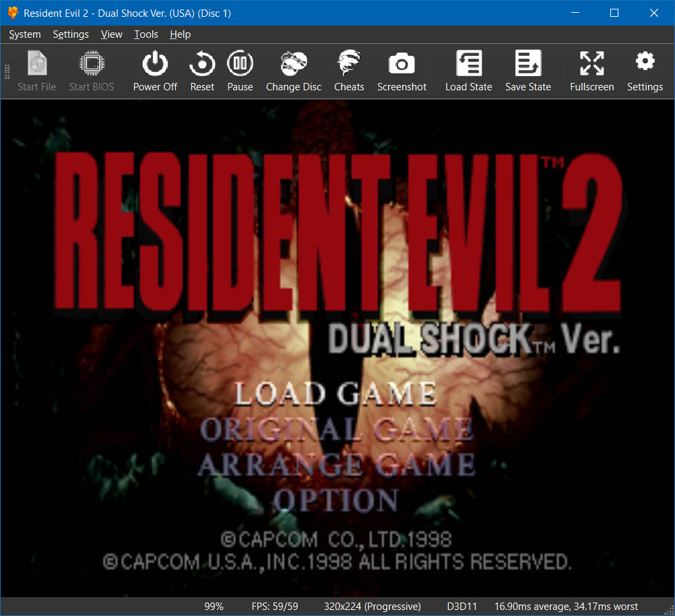Reset the running game

[202, 71]
